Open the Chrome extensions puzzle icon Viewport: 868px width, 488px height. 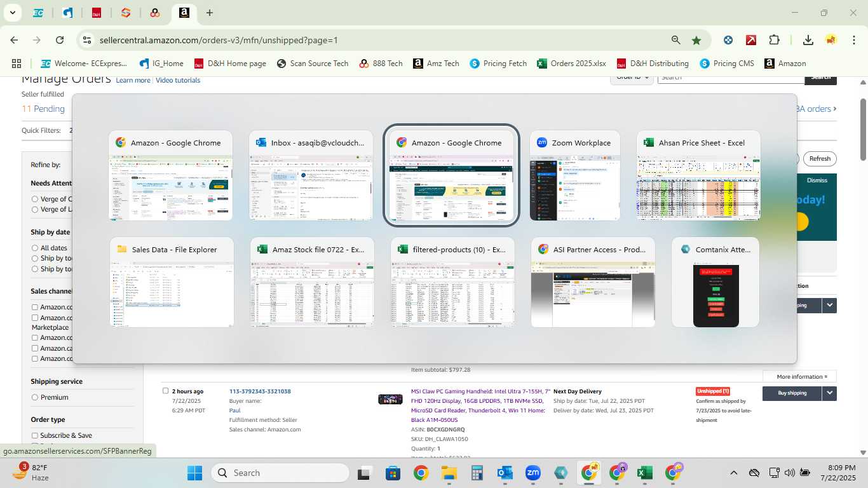(x=774, y=40)
